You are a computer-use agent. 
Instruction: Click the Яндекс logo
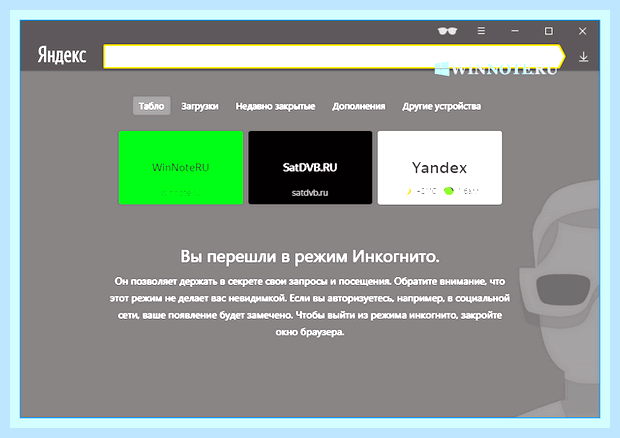(x=62, y=55)
